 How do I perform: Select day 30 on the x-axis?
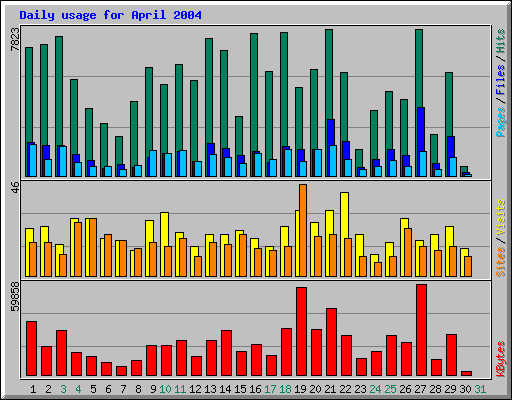[x=465, y=389]
